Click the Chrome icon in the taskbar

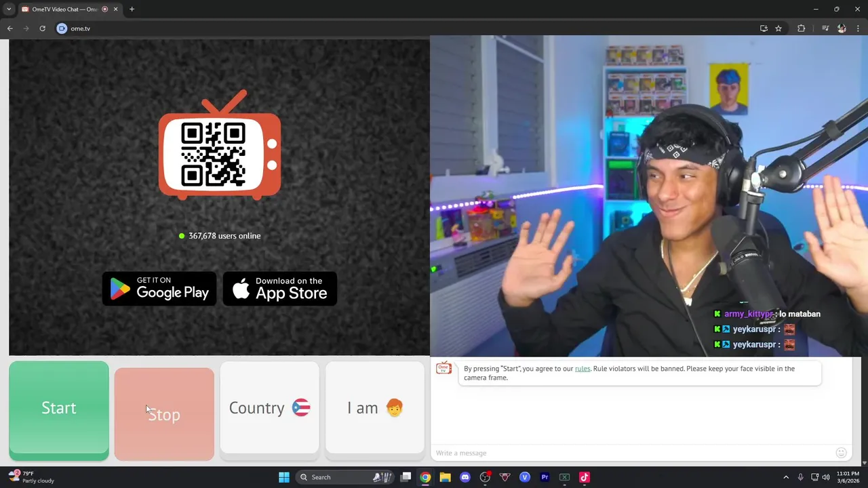425,477
